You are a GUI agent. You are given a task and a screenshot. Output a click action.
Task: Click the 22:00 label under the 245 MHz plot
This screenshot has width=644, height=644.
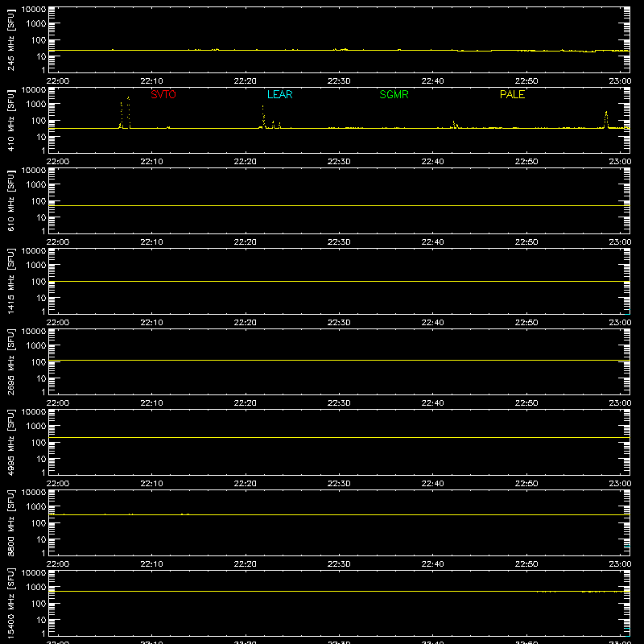click(58, 81)
